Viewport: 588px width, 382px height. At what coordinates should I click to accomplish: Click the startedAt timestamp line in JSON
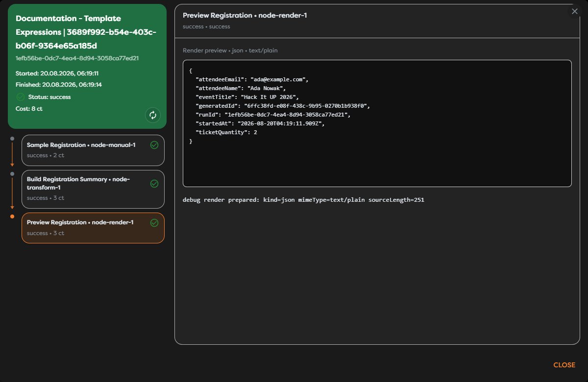point(260,123)
